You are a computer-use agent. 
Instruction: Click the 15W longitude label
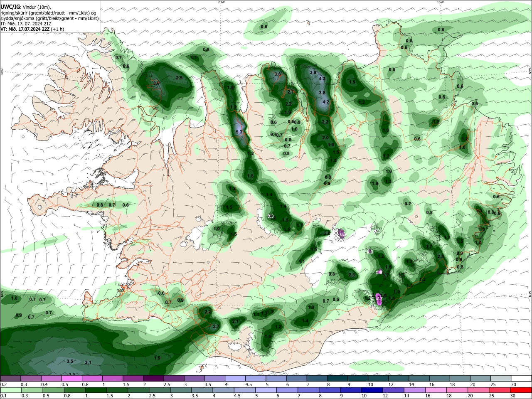click(440, 2)
